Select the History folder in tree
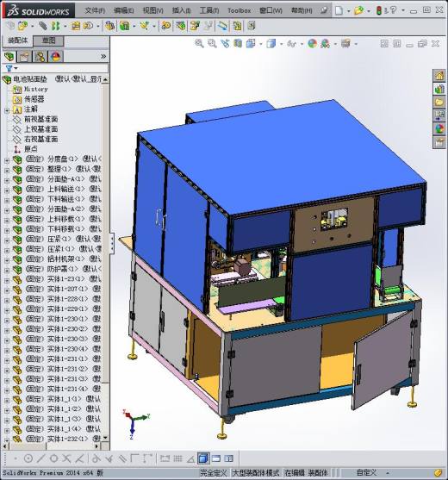The image size is (448, 480). click(x=36, y=89)
